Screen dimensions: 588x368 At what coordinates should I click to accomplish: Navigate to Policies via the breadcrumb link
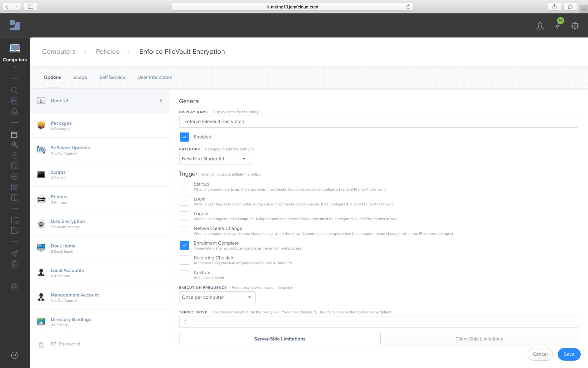tap(107, 52)
